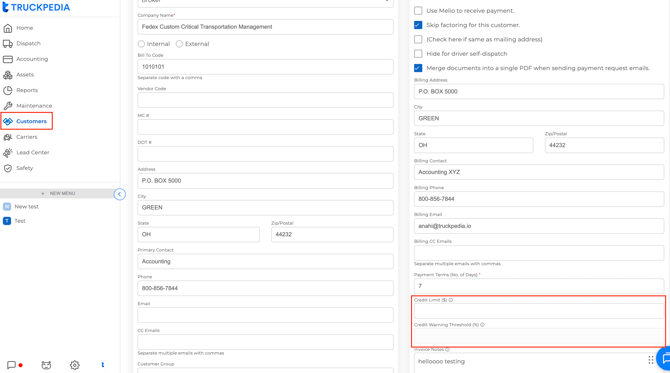670x373 pixels.
Task: Select the Lead Center label
Action: 32,153
